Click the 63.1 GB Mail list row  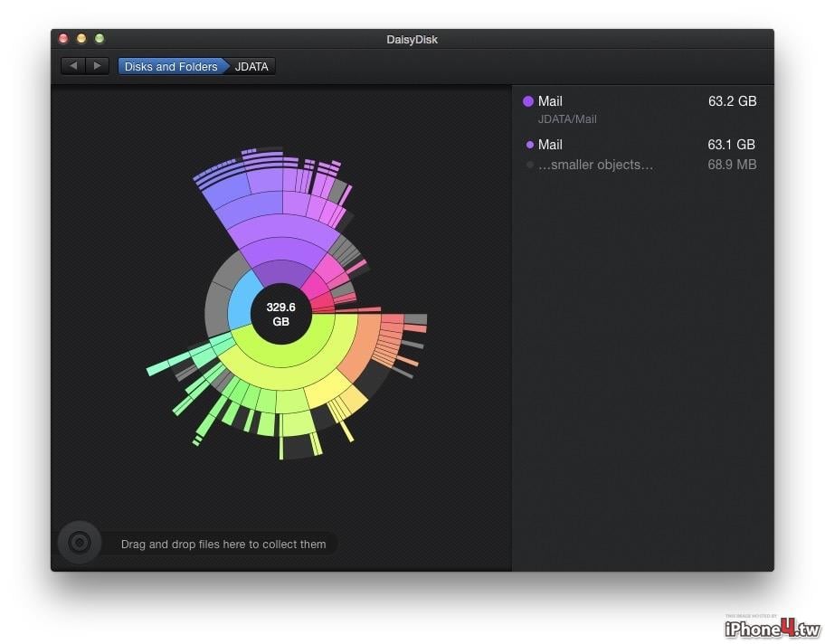tap(640, 145)
